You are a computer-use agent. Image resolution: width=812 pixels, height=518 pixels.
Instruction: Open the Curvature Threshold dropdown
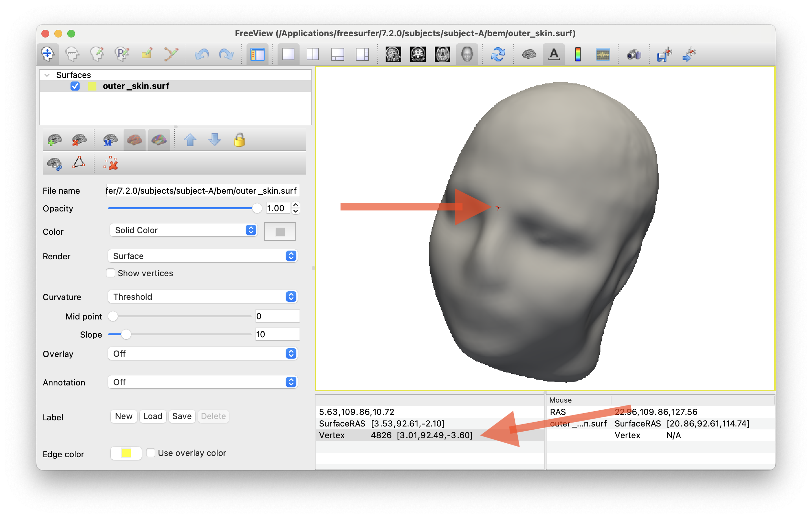pos(202,297)
